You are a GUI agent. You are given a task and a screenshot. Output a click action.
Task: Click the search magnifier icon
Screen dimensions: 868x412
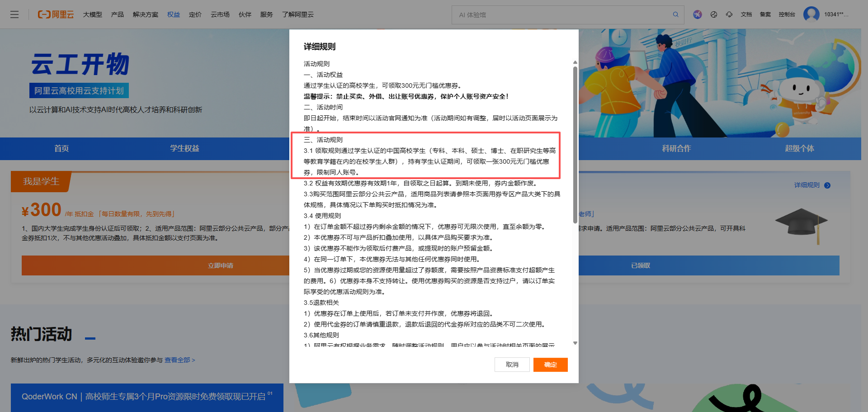pyautogui.click(x=675, y=14)
